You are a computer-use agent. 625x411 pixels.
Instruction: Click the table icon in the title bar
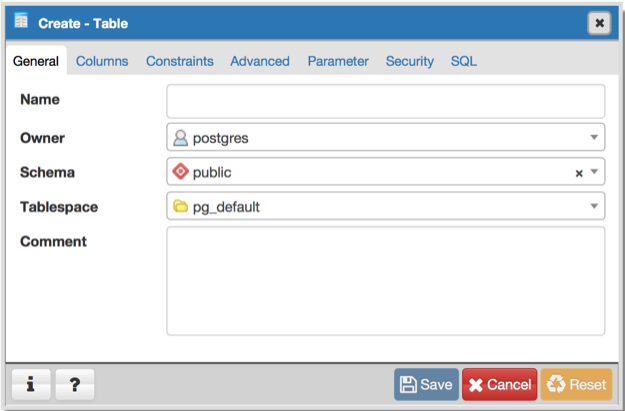(21, 22)
